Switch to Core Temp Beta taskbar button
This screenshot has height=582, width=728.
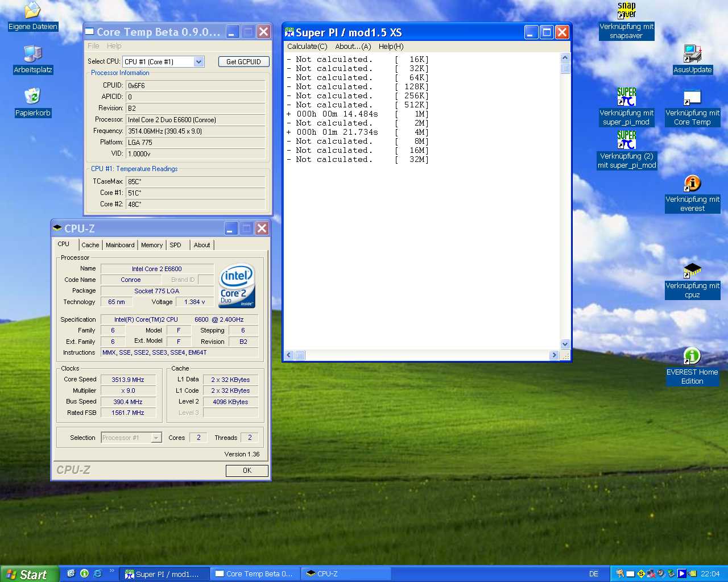255,574
